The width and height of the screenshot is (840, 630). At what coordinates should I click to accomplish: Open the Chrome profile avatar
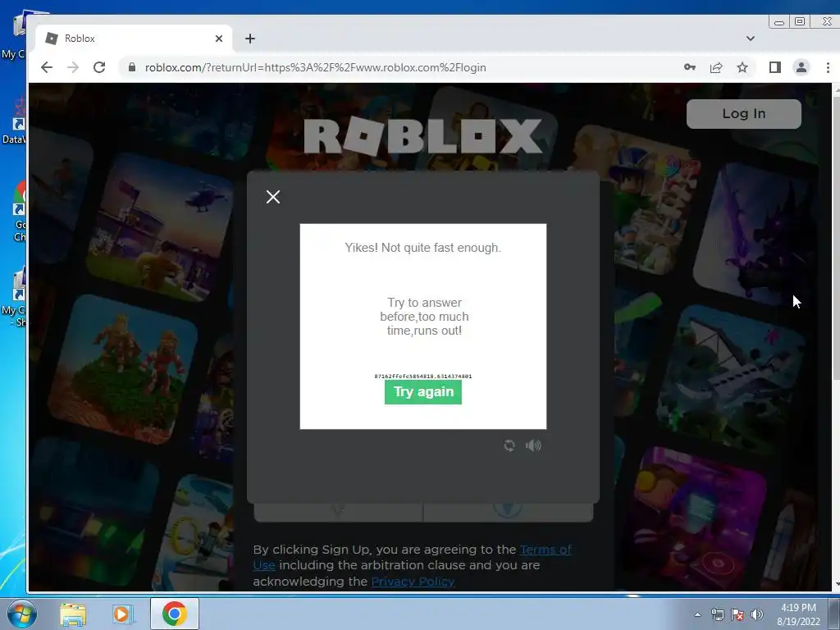point(801,67)
